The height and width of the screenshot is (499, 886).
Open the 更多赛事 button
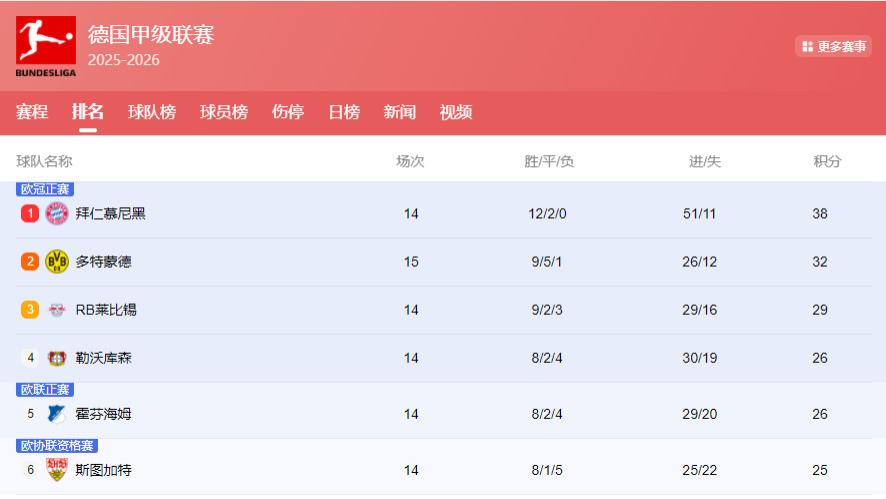click(x=833, y=46)
